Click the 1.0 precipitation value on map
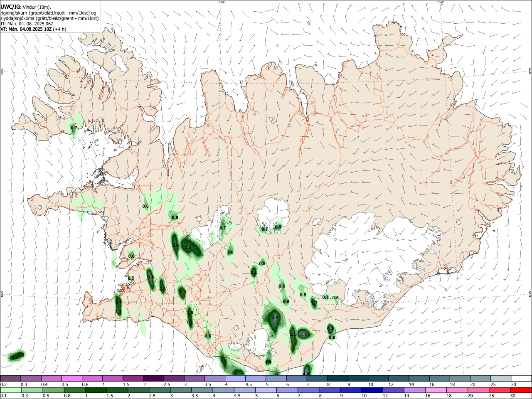This screenshot has width=532, height=399. coord(230,252)
